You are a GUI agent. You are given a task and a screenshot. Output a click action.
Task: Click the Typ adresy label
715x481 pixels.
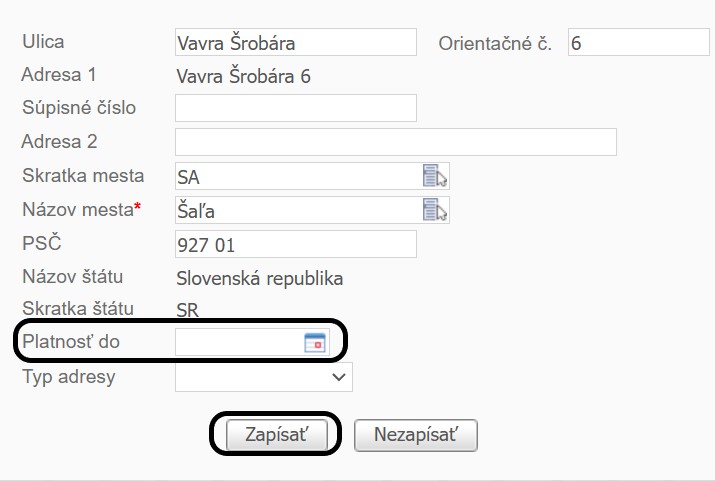coord(69,377)
